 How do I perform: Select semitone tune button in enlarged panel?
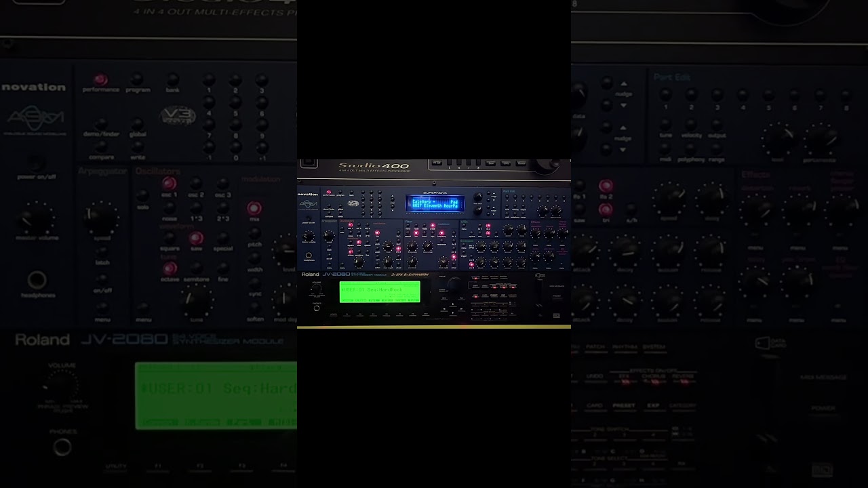196,268
